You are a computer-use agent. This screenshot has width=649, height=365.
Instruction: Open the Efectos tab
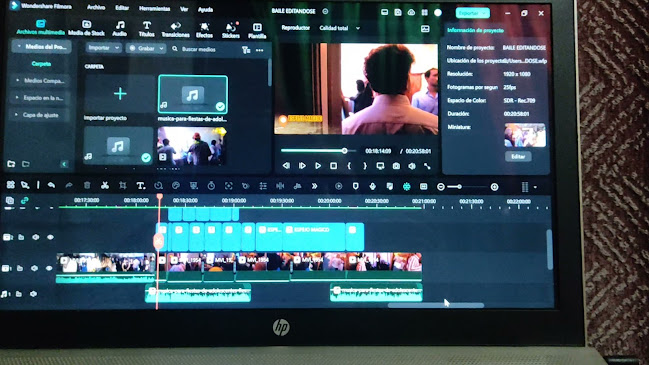click(x=204, y=31)
